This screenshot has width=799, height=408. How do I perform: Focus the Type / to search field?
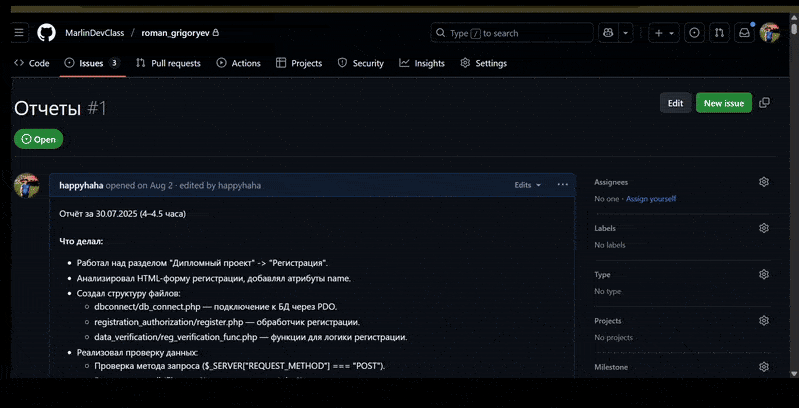pyautogui.click(x=510, y=33)
